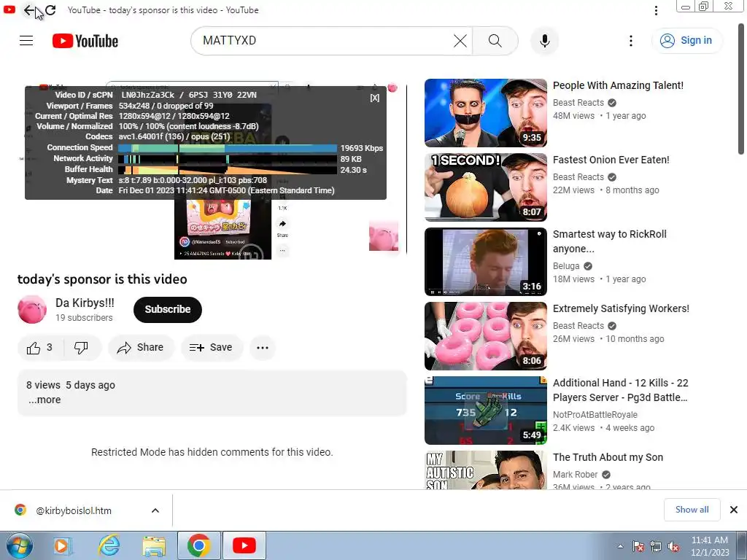Click the magnifying glass search button
747x560 pixels.
tap(495, 41)
